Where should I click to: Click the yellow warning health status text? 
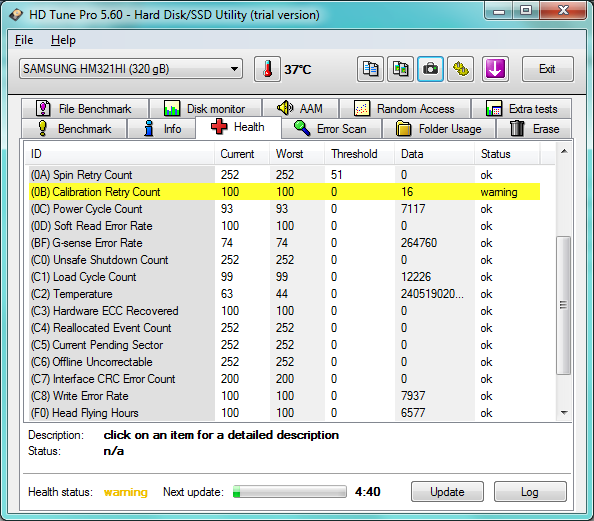(x=125, y=492)
